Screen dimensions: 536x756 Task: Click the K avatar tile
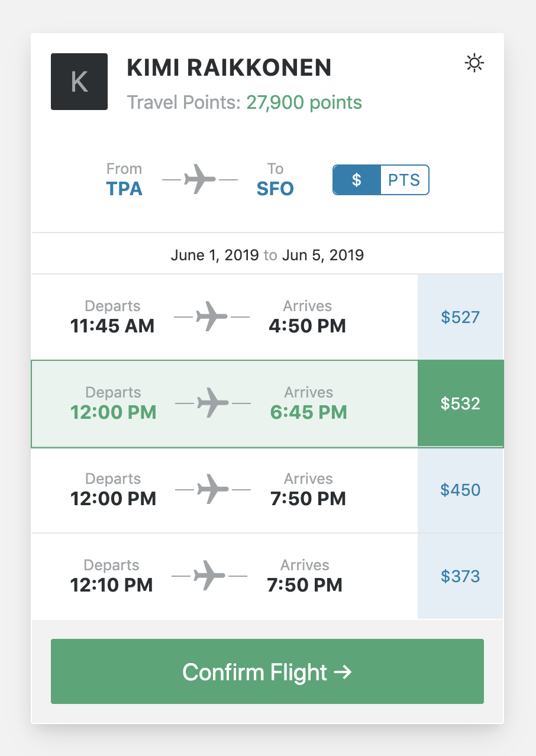pos(79,82)
